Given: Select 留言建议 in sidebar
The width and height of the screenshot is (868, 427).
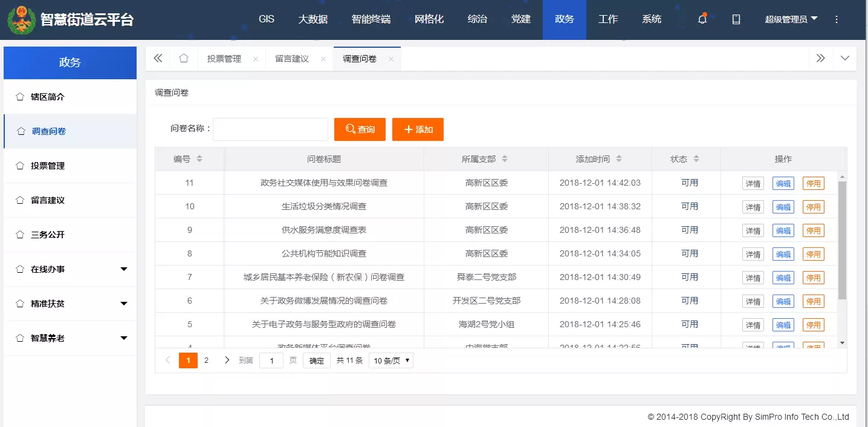Looking at the screenshot, I should [70, 200].
